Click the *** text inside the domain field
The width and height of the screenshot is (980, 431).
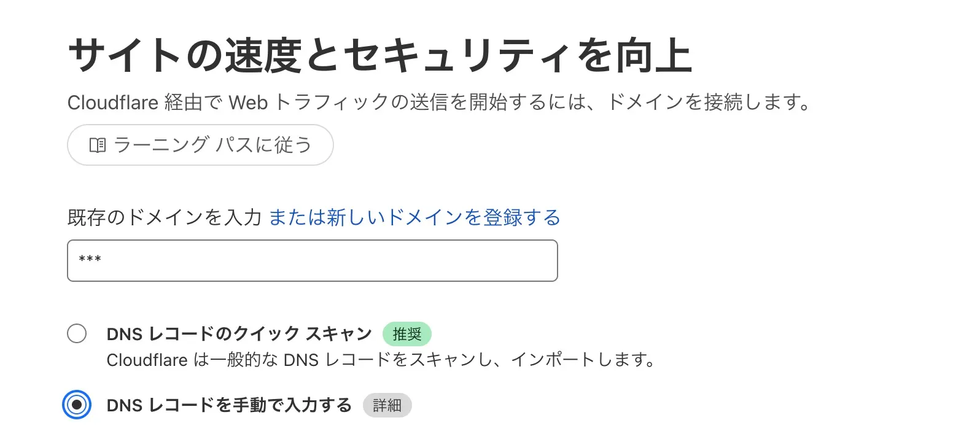click(x=90, y=260)
